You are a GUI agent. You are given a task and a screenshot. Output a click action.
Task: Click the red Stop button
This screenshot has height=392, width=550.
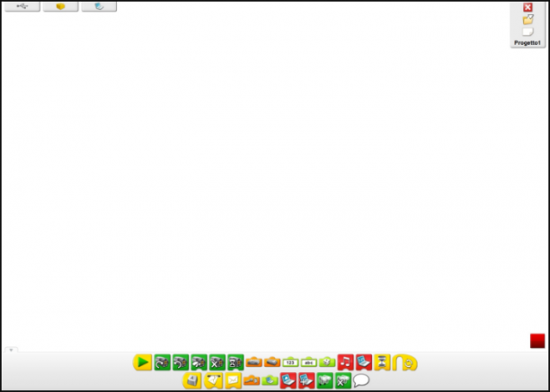coord(537,341)
